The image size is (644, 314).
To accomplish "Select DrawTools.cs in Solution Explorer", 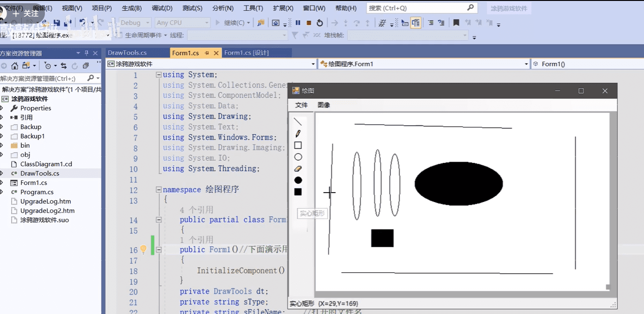I will coord(40,173).
